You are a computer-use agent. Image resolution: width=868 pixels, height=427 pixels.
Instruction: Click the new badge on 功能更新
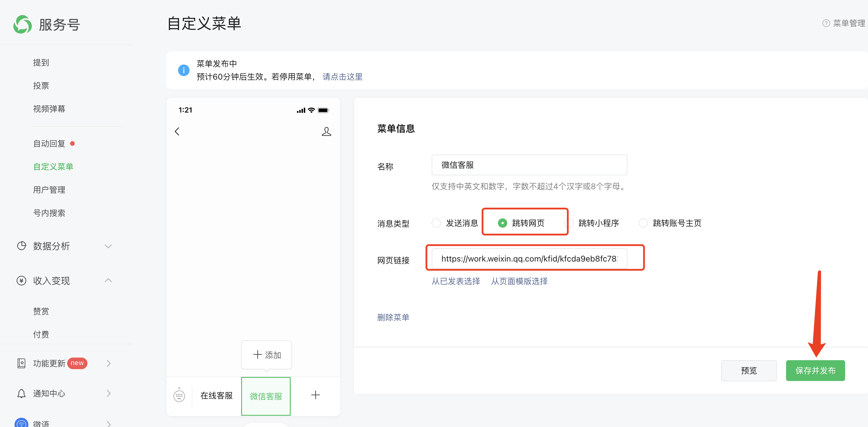[77, 363]
